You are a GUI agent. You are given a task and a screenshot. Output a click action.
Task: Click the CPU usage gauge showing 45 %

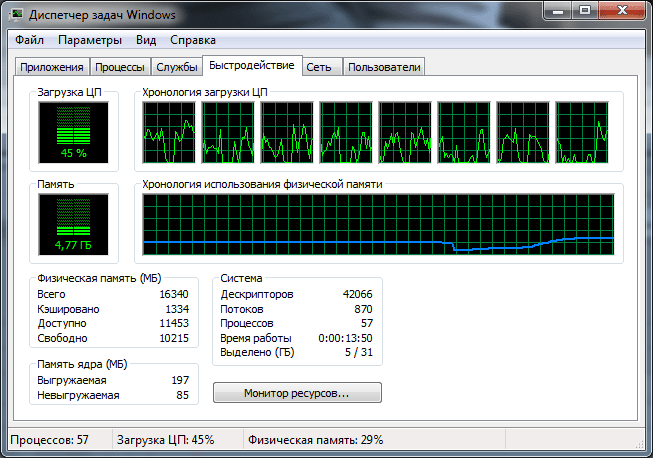click(x=73, y=133)
